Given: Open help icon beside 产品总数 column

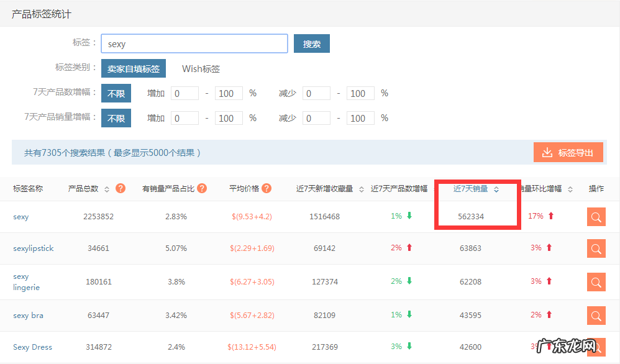Looking at the screenshot, I should click(122, 189).
